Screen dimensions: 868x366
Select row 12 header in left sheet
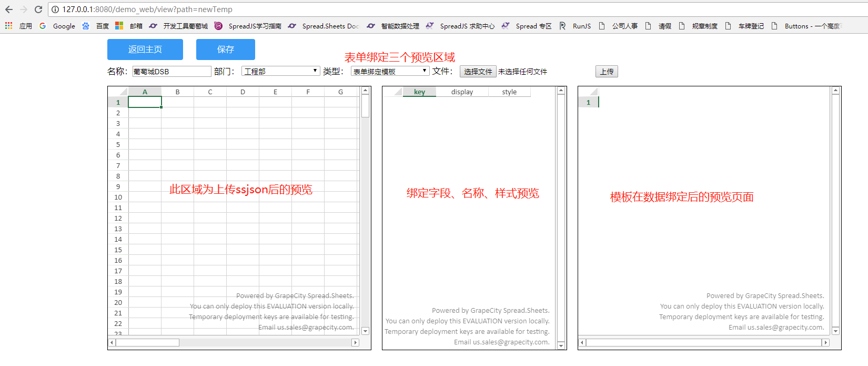tap(118, 218)
